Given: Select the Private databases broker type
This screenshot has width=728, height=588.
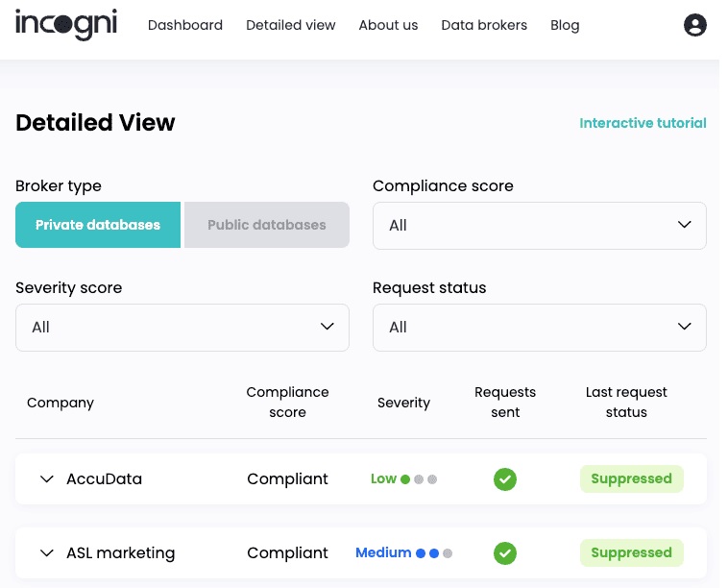Looking at the screenshot, I should [x=98, y=225].
